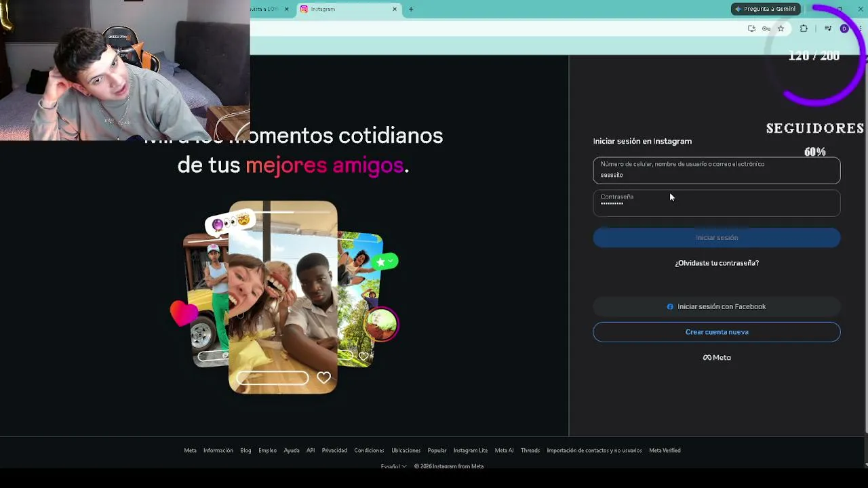868x488 pixels.
Task: Open Importación de contactos y no usuarios link
Action: click(595, 450)
